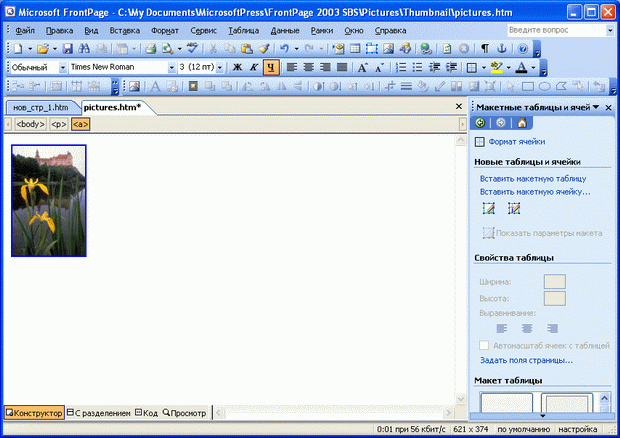620x438 pixels.
Task: Apply numbered list formatting
Action: point(401,68)
